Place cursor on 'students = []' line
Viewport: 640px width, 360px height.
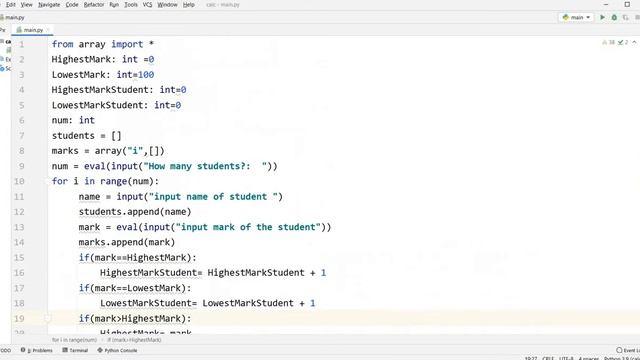[87, 136]
